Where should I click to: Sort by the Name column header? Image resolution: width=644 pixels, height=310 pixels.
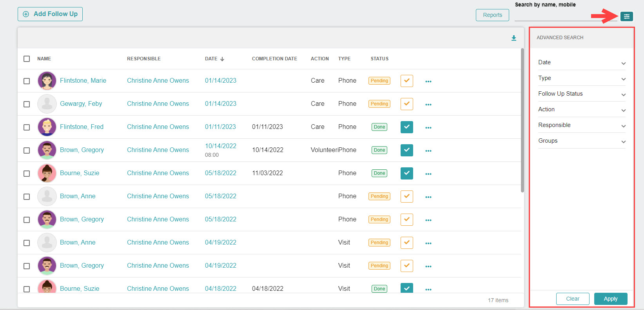(44, 59)
